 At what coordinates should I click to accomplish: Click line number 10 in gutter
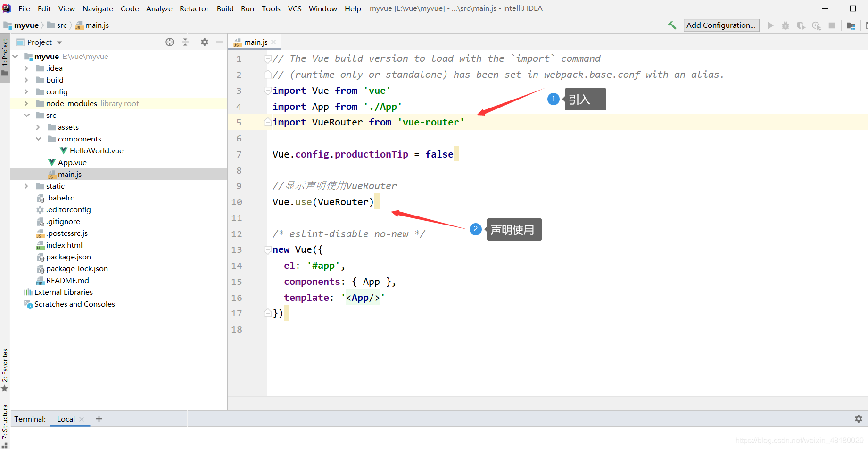tap(237, 202)
